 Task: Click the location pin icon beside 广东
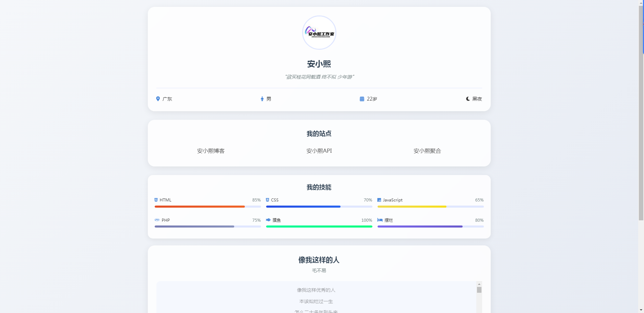158,99
